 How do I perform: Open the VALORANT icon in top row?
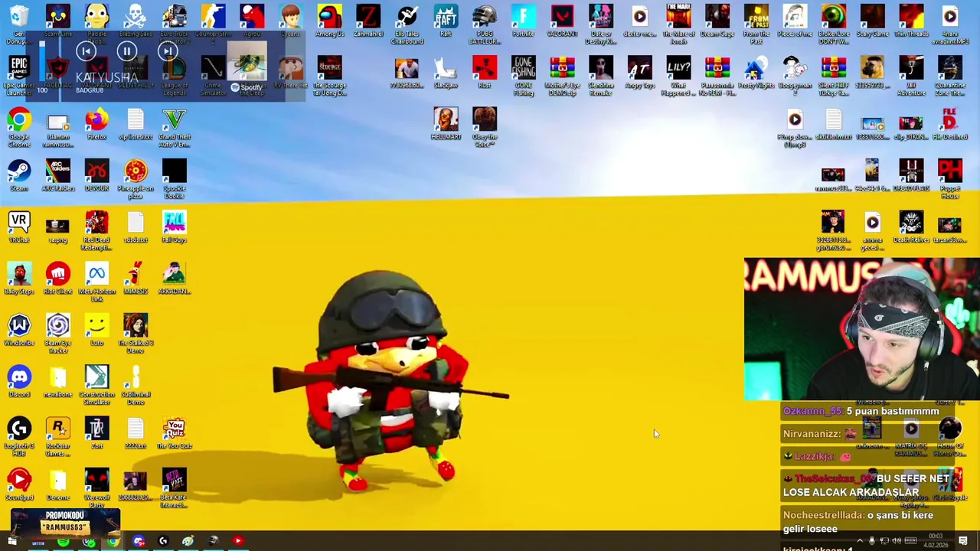pyautogui.click(x=562, y=21)
